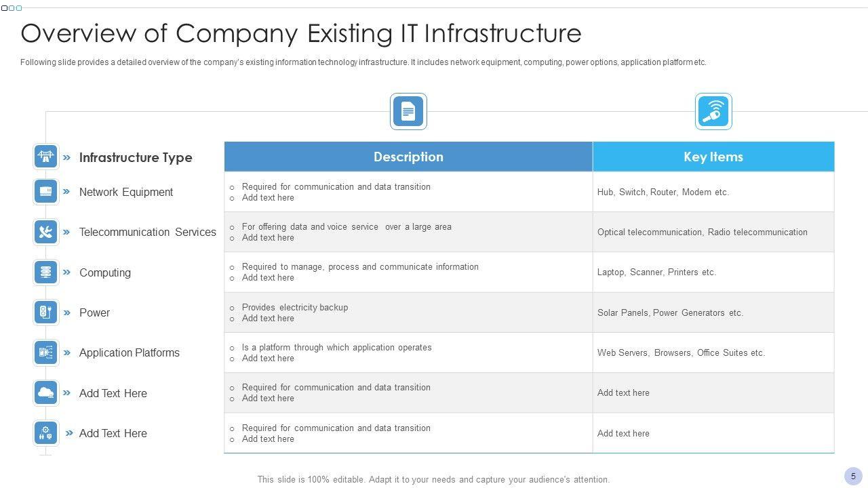Click the slide title text
Image resolution: width=868 pixels, height=488 pixels.
click(x=301, y=33)
